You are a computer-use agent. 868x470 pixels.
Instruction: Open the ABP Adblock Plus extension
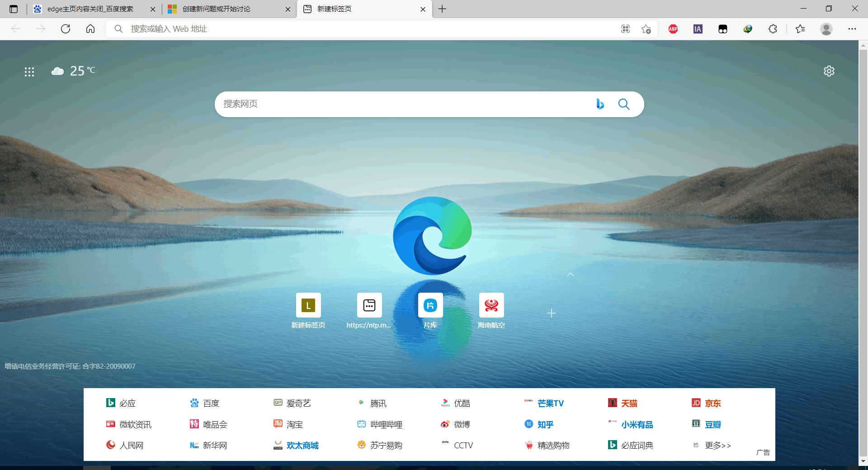point(673,29)
